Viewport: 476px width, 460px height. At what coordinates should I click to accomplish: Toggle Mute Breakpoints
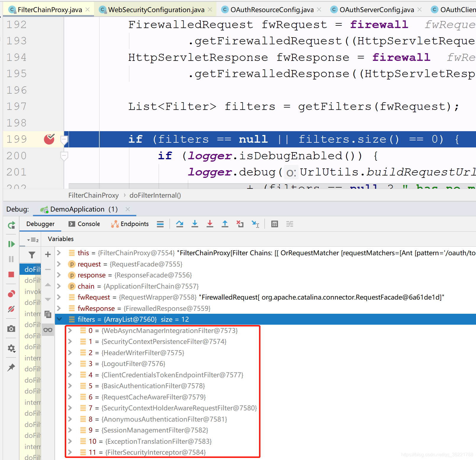(11, 309)
